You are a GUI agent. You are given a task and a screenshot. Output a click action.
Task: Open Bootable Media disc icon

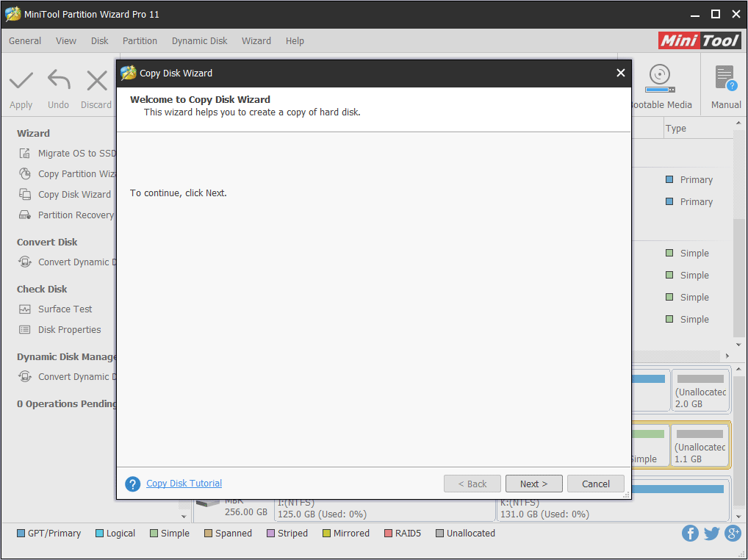(660, 79)
